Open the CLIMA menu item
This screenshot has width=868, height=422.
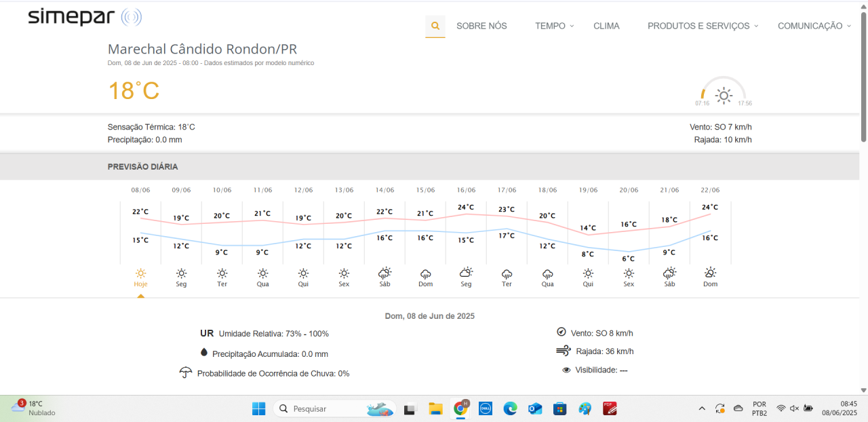click(606, 26)
